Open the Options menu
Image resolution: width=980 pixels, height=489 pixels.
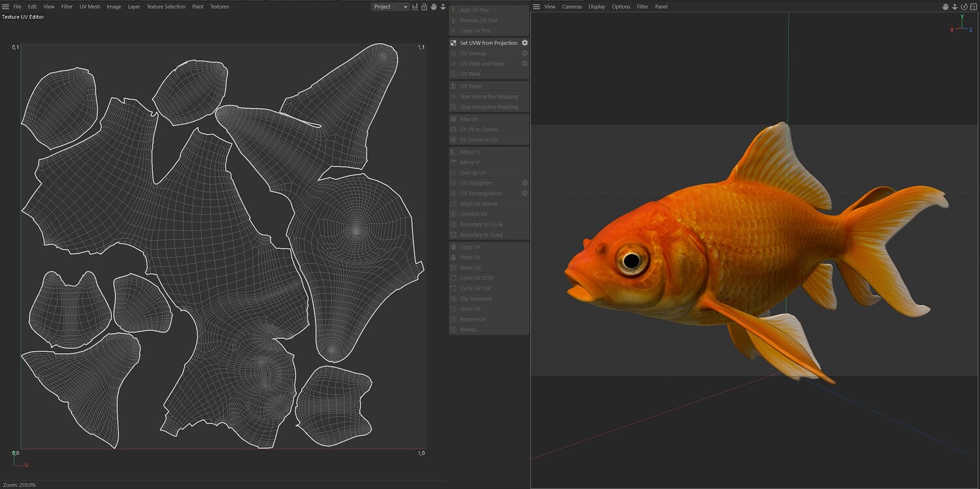(621, 7)
